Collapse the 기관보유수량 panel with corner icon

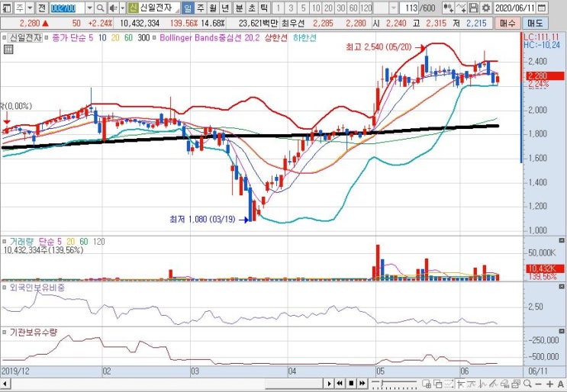tap(562, 331)
